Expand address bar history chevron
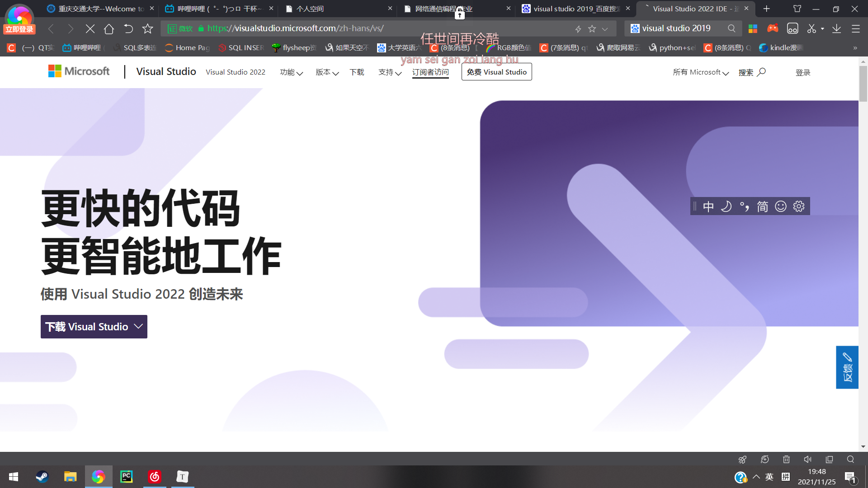The width and height of the screenshot is (868, 488). pos(605,29)
